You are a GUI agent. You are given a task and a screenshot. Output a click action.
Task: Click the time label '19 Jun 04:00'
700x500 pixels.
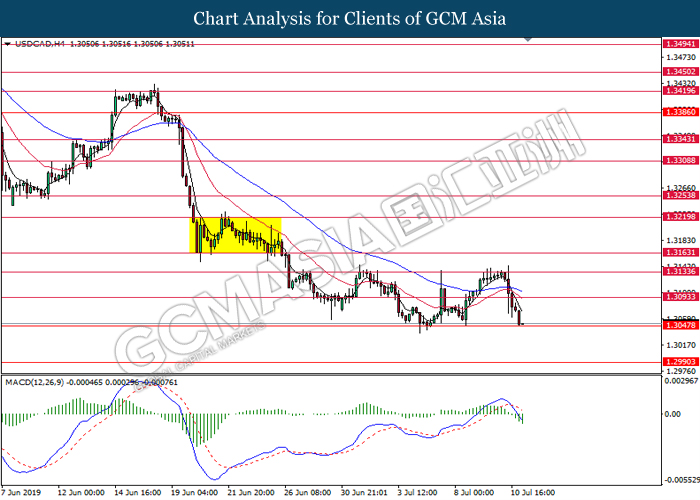(x=194, y=492)
